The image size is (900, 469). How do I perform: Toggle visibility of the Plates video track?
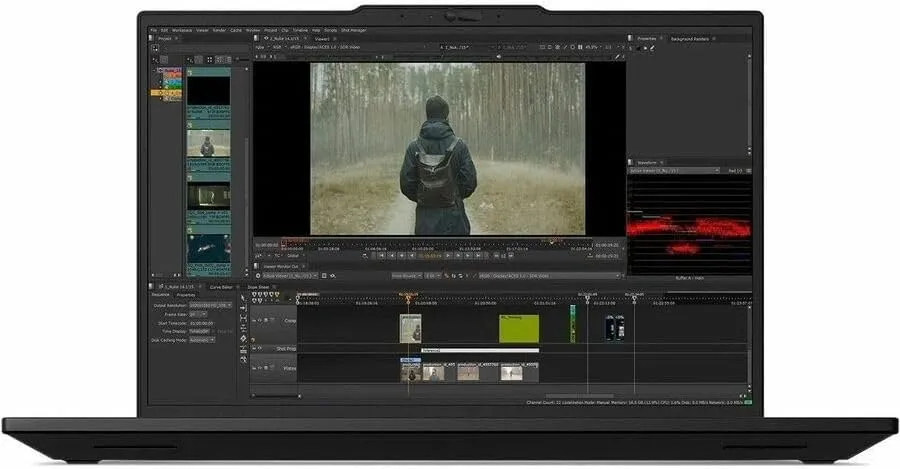click(259, 367)
